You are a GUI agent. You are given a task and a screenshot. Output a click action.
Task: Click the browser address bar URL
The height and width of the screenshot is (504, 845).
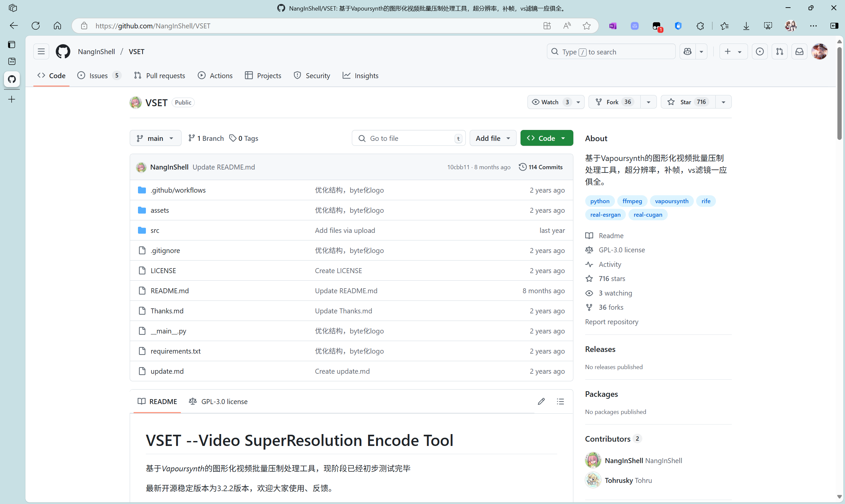153,26
